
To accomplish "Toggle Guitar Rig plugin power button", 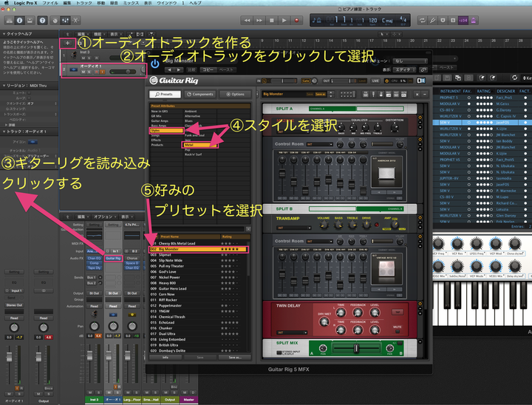I will tap(154, 64).
